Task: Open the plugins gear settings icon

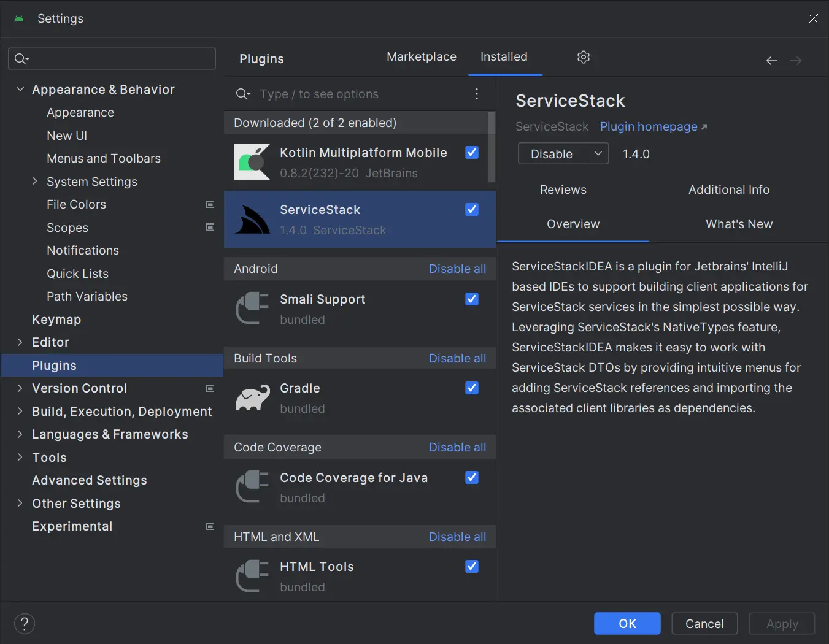Action: click(584, 57)
